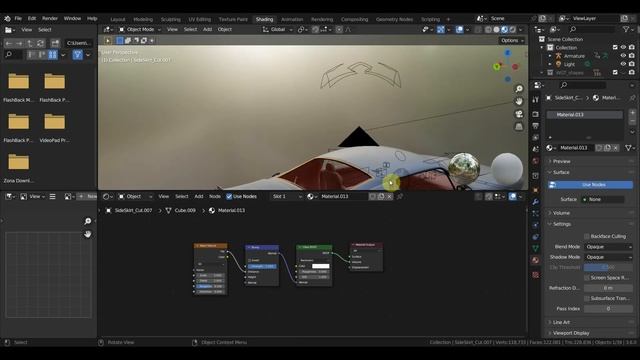The height and width of the screenshot is (360, 640).
Task: Switch to solid viewport shading
Action: click(x=496, y=29)
